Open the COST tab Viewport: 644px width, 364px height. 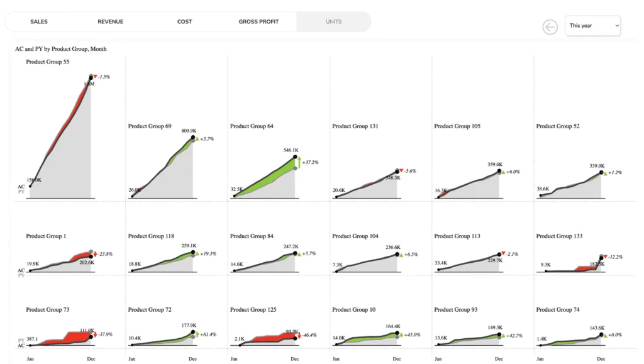click(184, 21)
